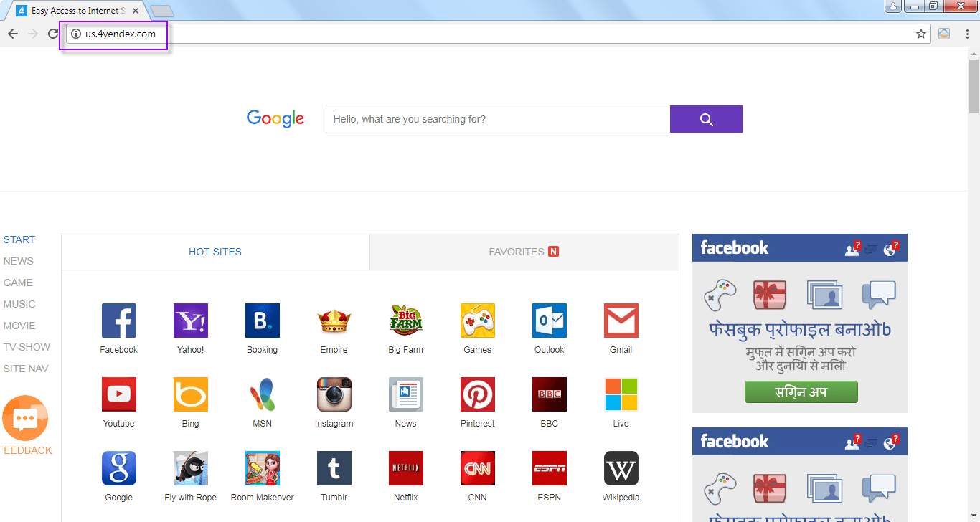Image resolution: width=980 pixels, height=522 pixels.
Task: Click the site info icon in address bar
Action: 76,34
